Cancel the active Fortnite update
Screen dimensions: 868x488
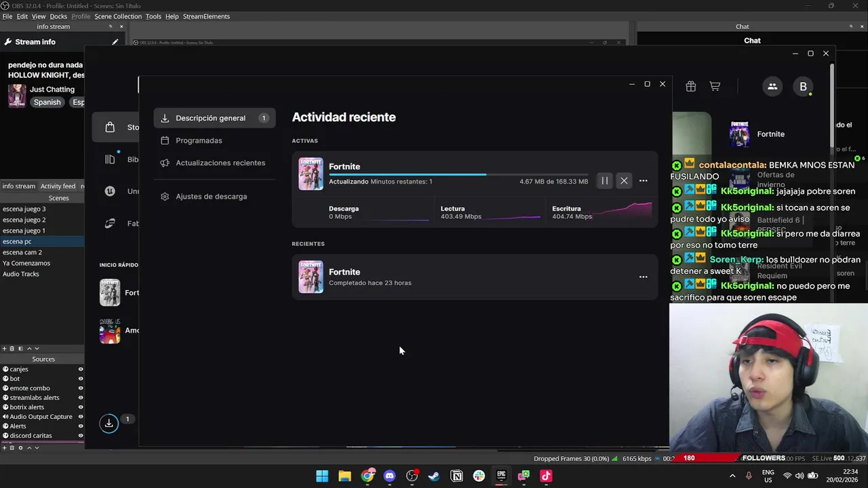[x=624, y=181]
